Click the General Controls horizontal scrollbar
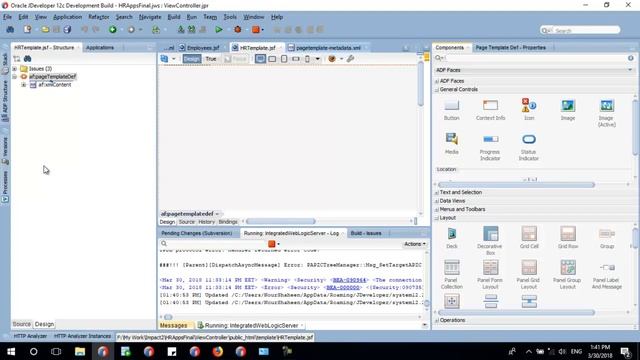 [516, 185]
